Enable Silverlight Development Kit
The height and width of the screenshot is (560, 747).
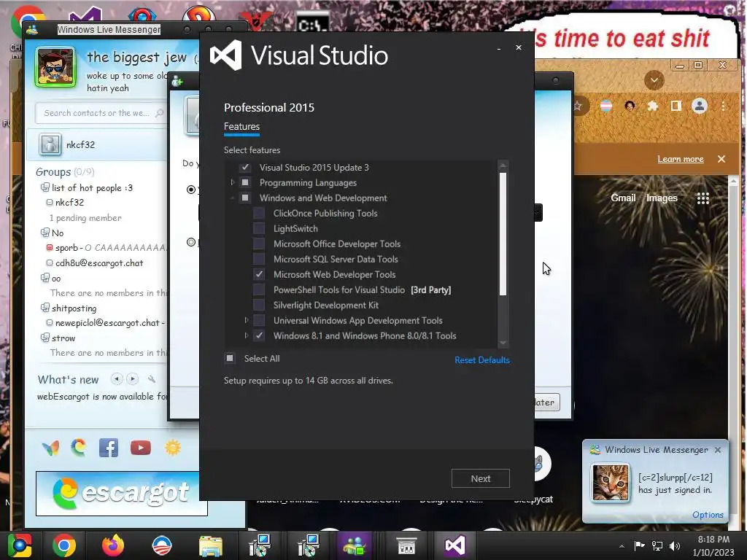(x=259, y=305)
